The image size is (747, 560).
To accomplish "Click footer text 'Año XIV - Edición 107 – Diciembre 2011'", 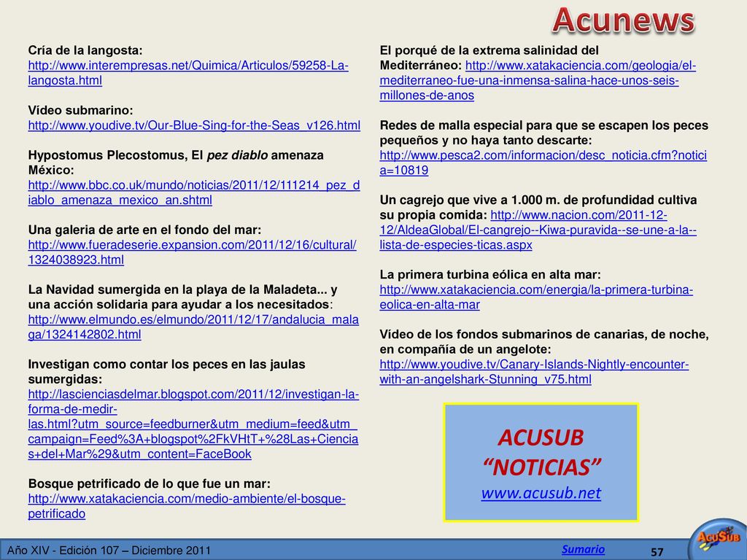I will pos(109,551).
